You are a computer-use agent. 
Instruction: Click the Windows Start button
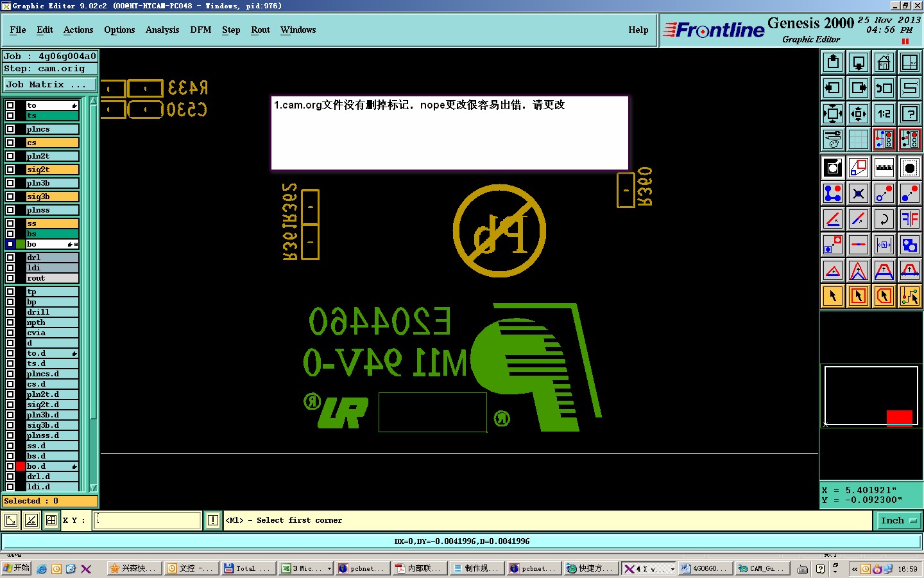[17, 568]
